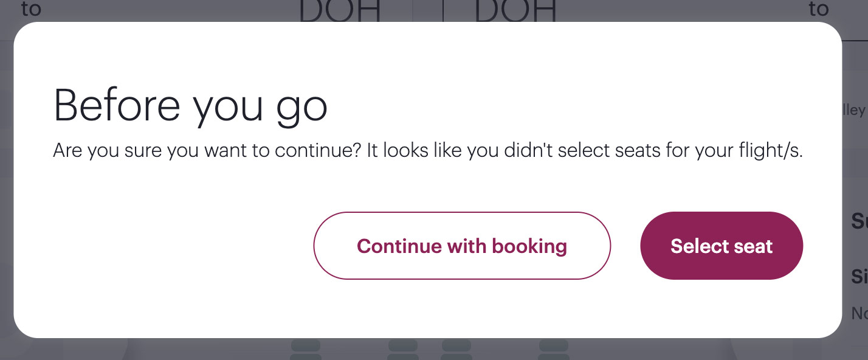Click the divider line between the DOH codes
This screenshot has width=868, height=360.
coord(443,11)
